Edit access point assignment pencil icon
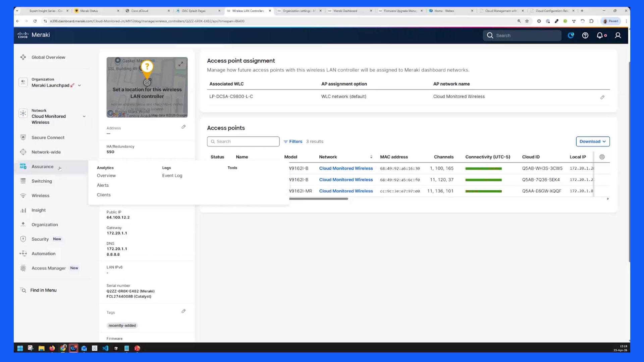Viewport: 644px width, 362px height. [602, 97]
